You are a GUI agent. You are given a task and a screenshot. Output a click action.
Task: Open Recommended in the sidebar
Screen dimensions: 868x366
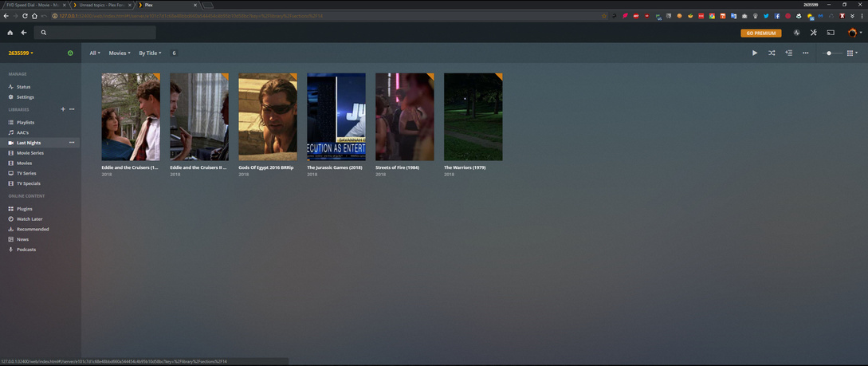point(40,229)
